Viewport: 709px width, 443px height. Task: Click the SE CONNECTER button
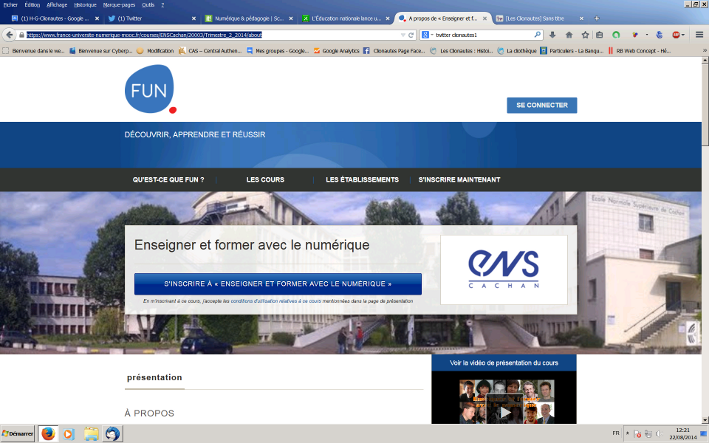point(542,105)
